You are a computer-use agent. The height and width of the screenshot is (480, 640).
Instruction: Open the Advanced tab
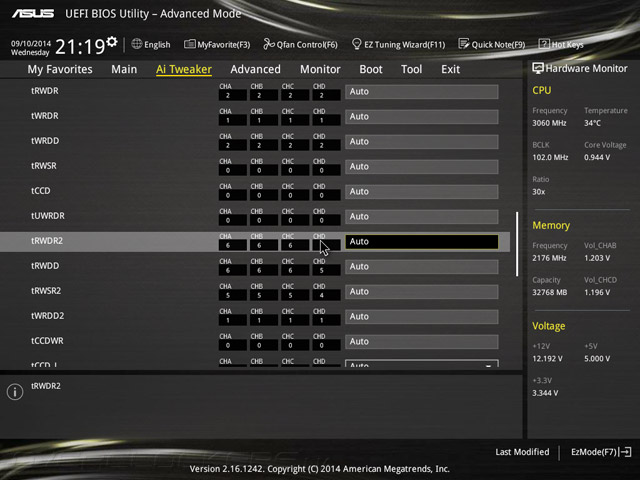(x=256, y=69)
